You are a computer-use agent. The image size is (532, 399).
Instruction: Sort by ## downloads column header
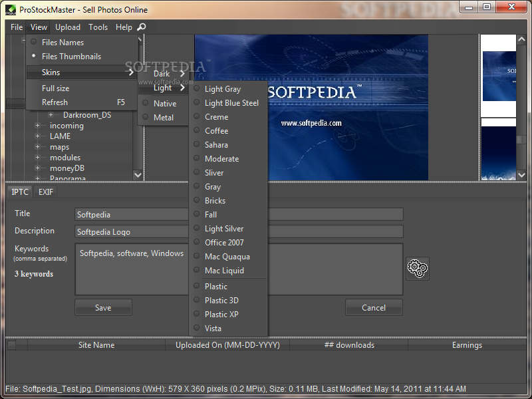349,345
